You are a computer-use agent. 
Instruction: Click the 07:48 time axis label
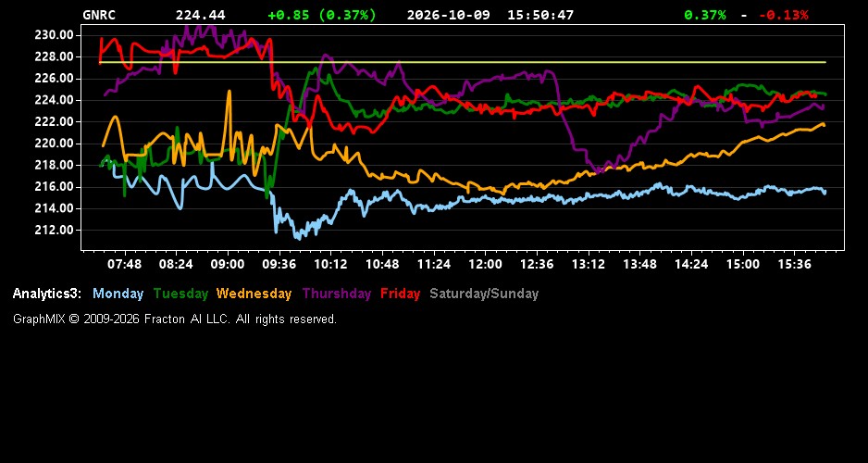(x=125, y=264)
